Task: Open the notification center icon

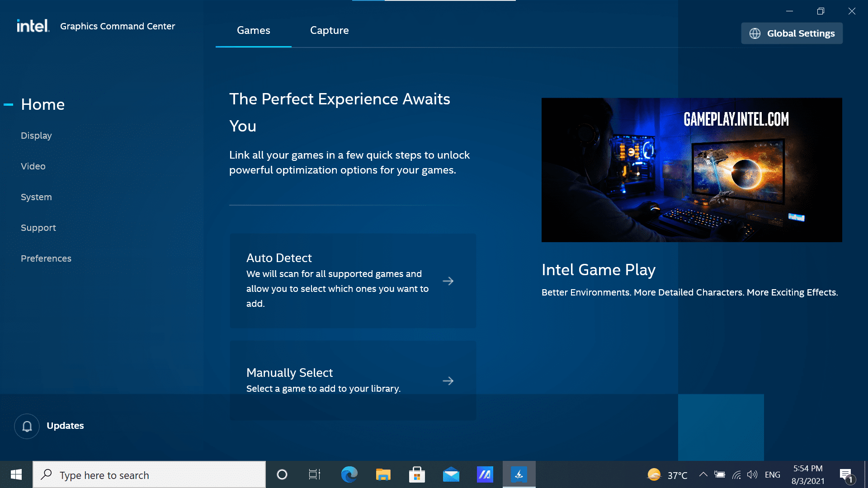Action: tap(846, 474)
